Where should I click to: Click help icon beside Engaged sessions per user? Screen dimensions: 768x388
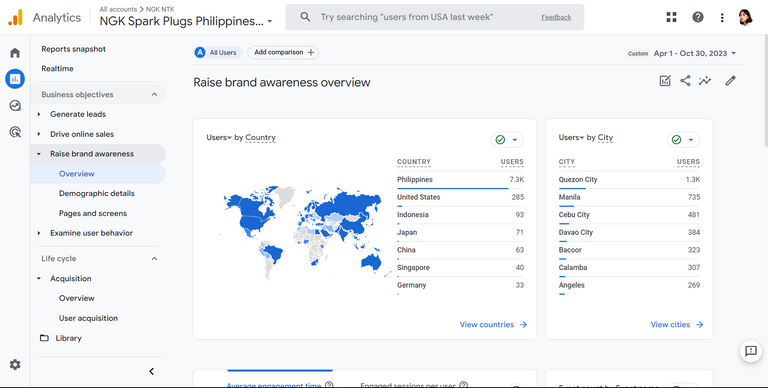pyautogui.click(x=463, y=385)
